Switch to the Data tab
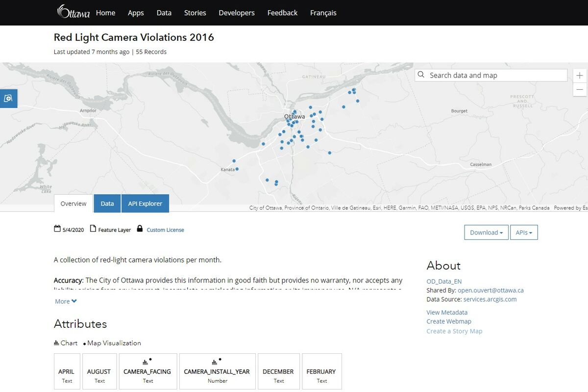 (107, 203)
